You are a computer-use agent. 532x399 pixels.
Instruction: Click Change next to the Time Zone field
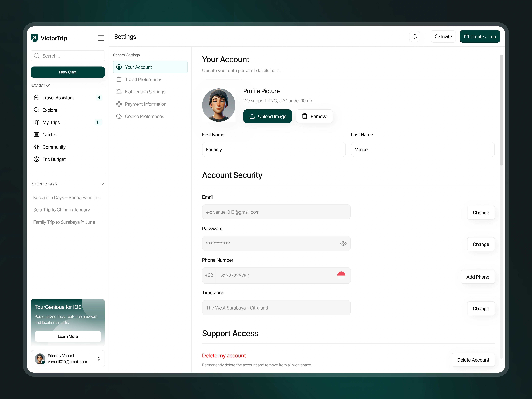481,308
